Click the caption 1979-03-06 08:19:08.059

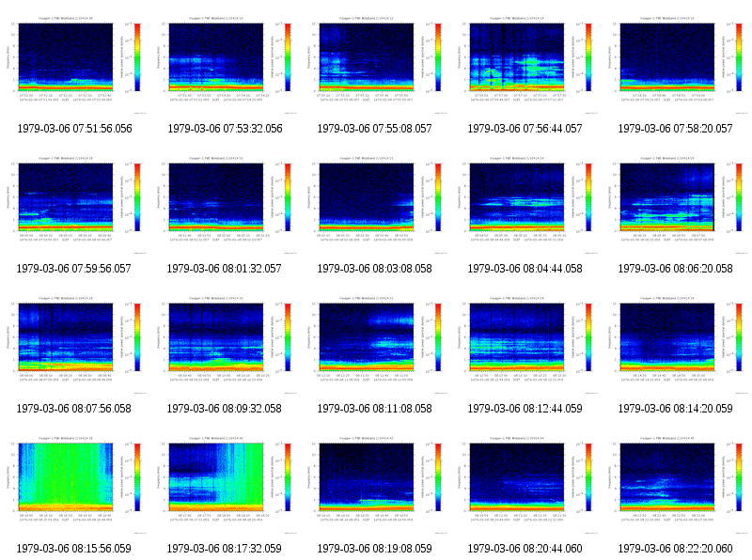tap(374, 549)
